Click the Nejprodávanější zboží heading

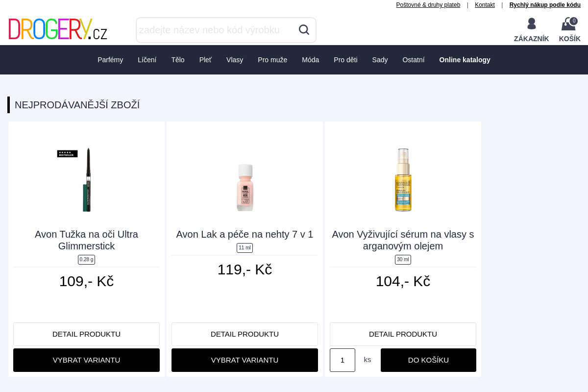click(77, 105)
